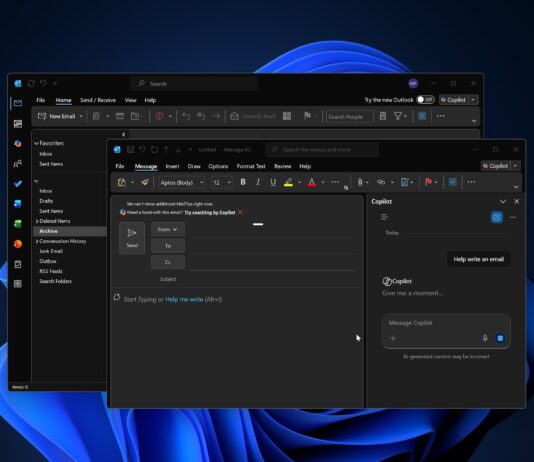Apply the yellow text highlight color
Screen dimensions: 534x462
pos(288,182)
